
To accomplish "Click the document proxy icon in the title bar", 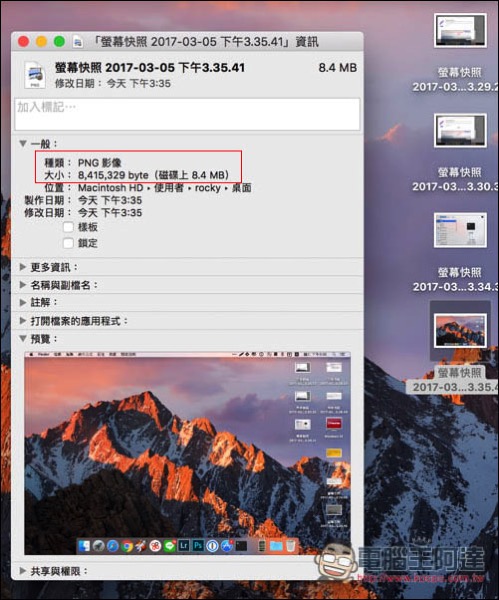I will [x=78, y=42].
